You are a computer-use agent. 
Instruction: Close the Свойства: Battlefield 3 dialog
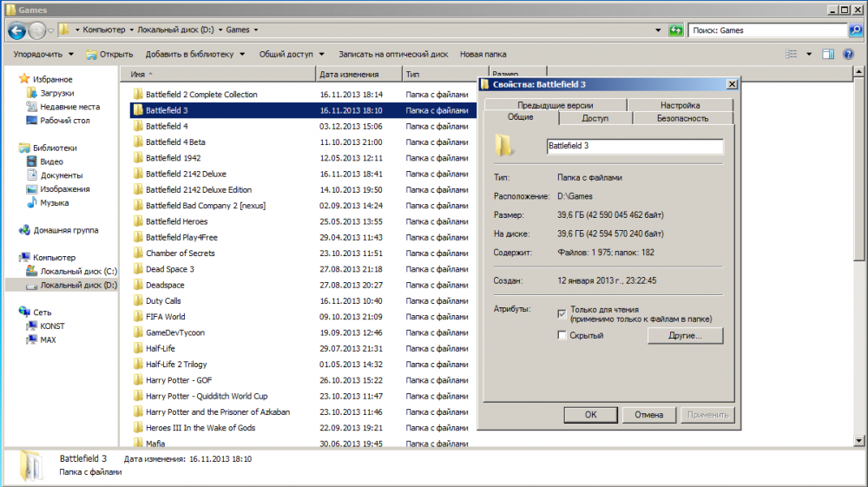[732, 84]
